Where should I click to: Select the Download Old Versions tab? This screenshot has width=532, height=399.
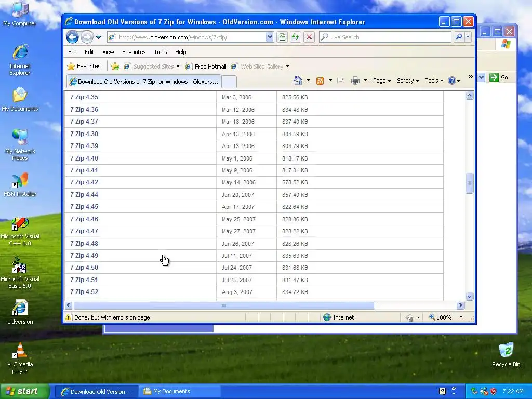(x=144, y=82)
